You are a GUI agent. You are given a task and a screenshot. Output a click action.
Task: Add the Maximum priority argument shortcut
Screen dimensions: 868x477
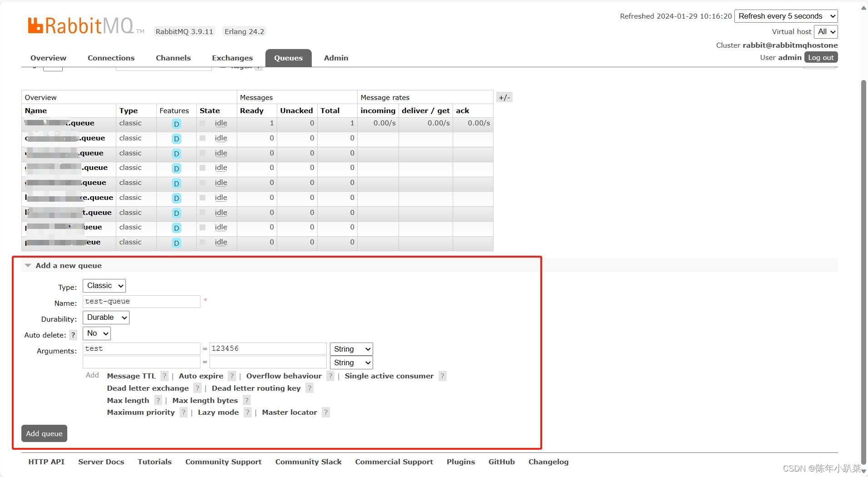pyautogui.click(x=141, y=412)
